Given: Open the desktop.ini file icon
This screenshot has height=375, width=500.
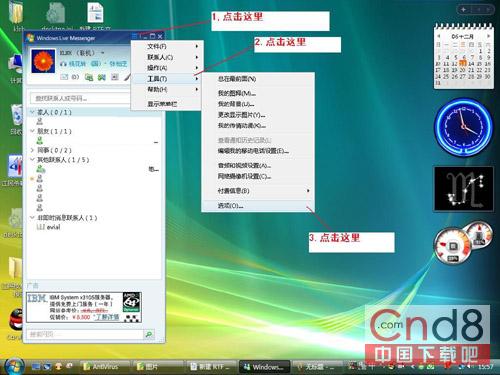Looking at the screenshot, I should (x=55, y=13).
